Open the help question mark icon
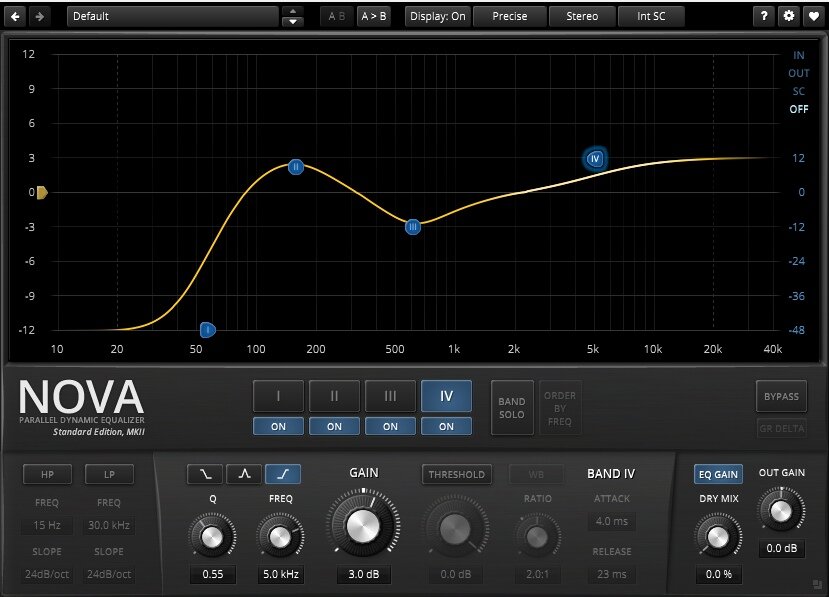Viewport: 829px width, 597px height. [x=764, y=16]
